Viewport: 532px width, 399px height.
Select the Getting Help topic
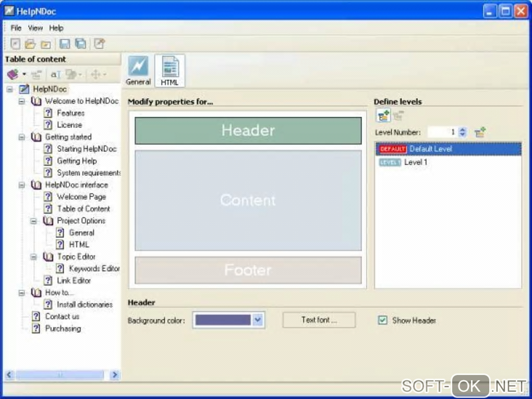tap(77, 161)
